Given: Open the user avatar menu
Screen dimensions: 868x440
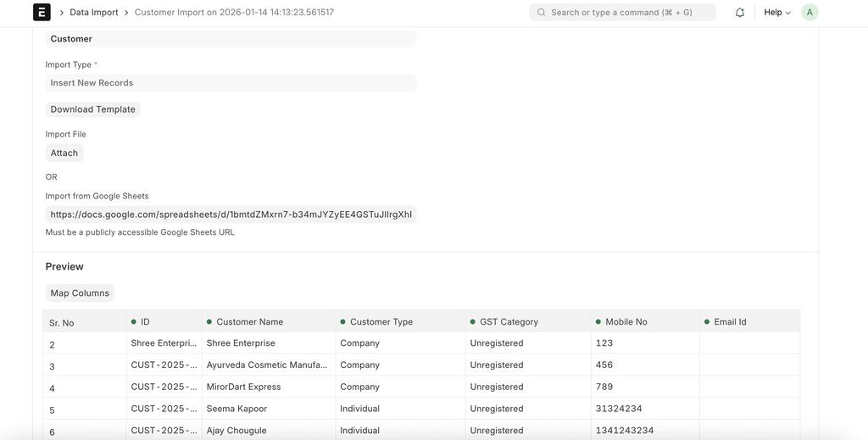Looking at the screenshot, I should [x=810, y=13].
